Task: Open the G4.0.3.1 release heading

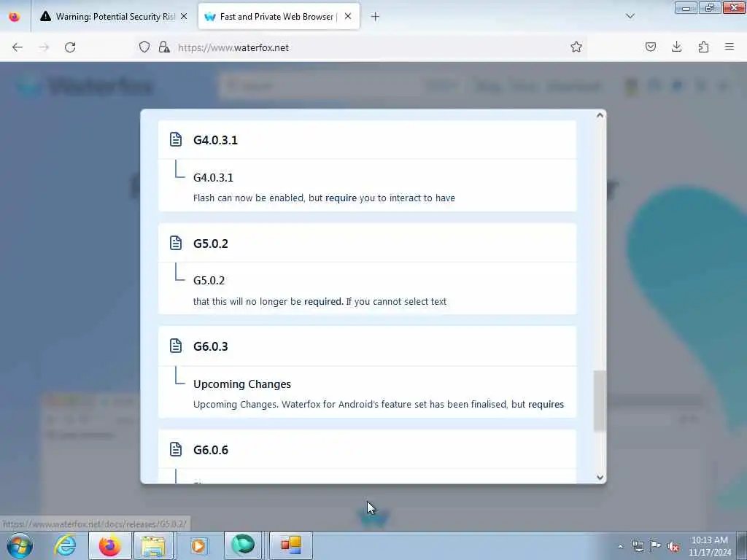Action: point(367,139)
